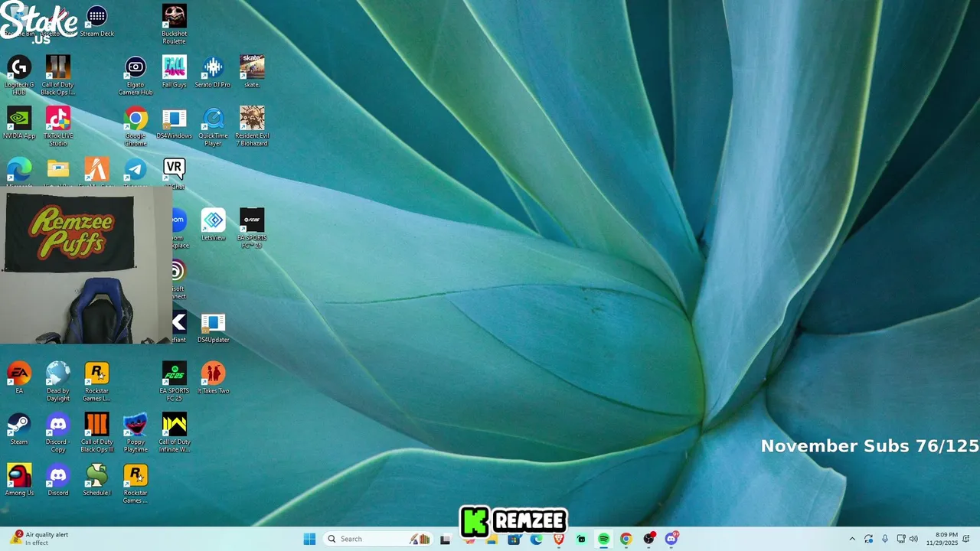
Task: Open the Poppy Playtime desktop shortcut
Action: [136, 432]
